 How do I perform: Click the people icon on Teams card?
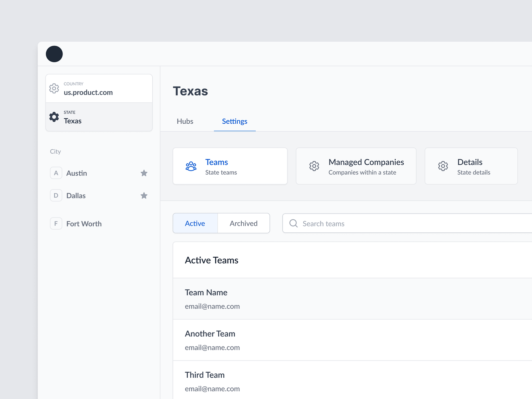coord(191,166)
